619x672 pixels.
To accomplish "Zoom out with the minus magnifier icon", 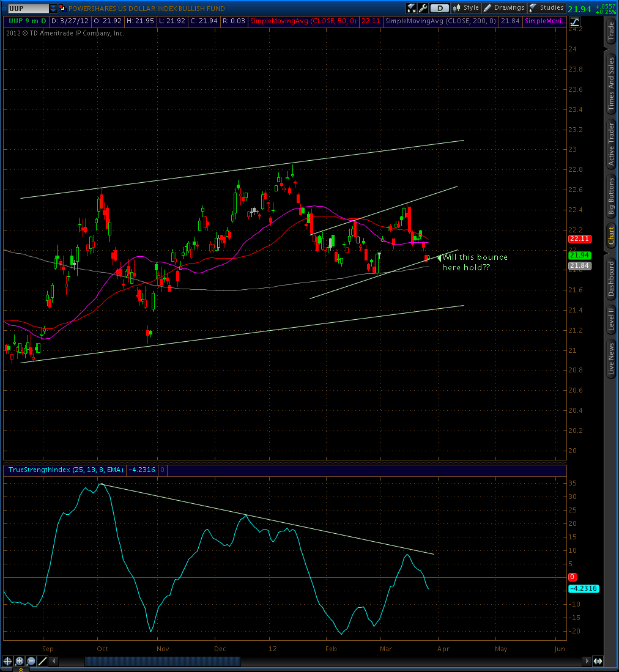I will pos(31,661).
